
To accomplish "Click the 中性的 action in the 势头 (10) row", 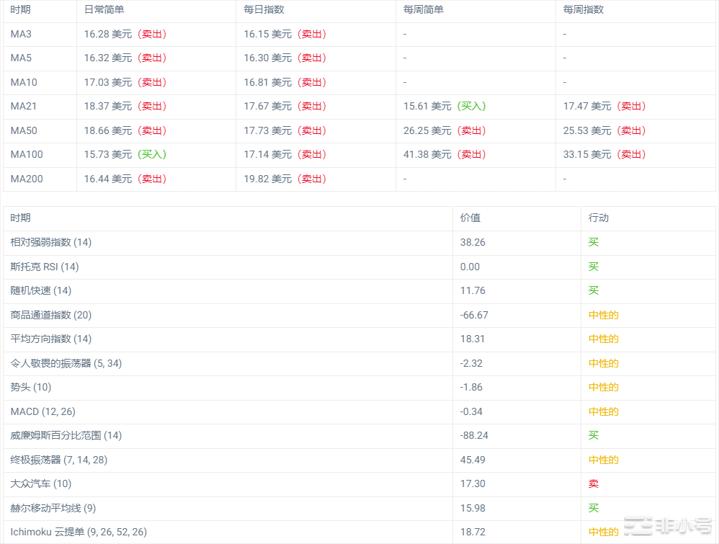I will (x=603, y=387).
